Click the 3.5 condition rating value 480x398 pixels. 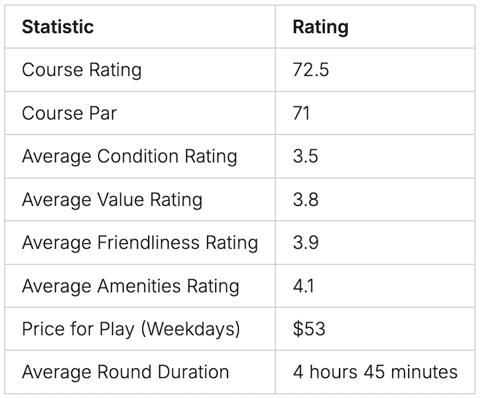[x=305, y=156]
